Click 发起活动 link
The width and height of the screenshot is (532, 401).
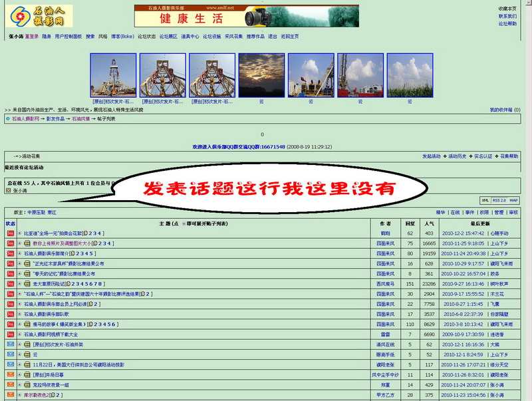pyautogui.click(x=431, y=156)
